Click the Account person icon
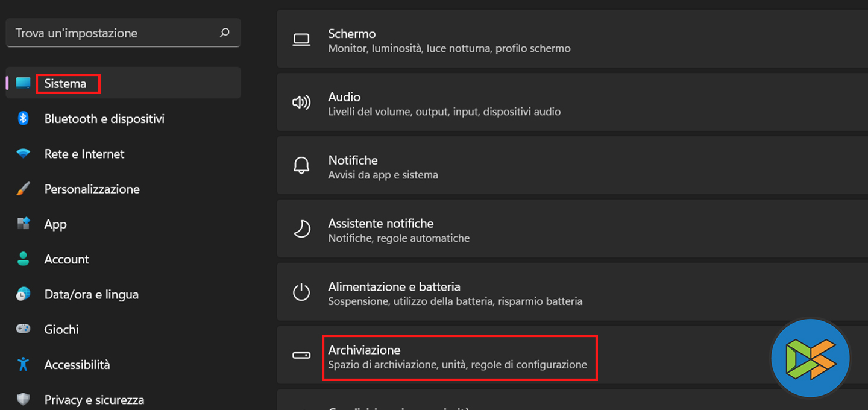This screenshot has height=410, width=868. point(24,259)
